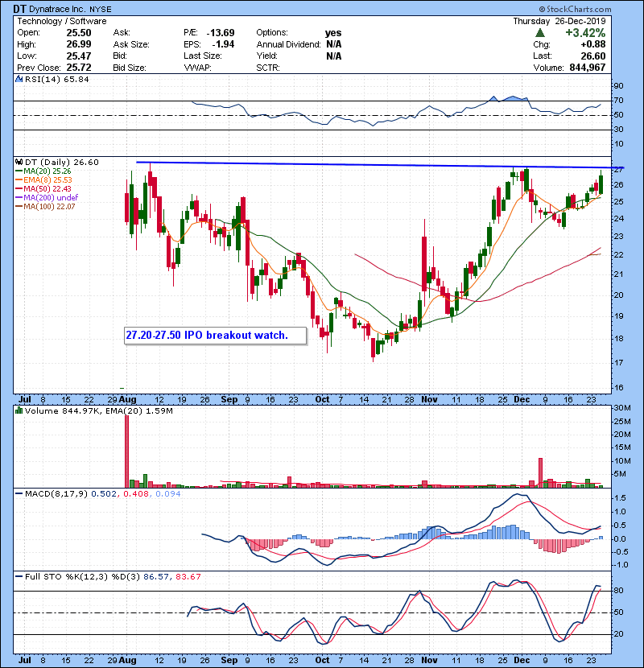Click the +3.42% percent change
The width and height of the screenshot is (644, 668).
pyautogui.click(x=585, y=33)
